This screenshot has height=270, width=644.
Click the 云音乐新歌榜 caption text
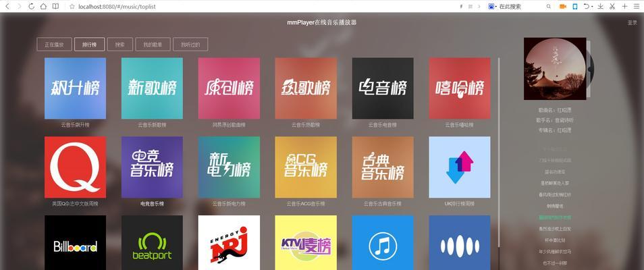click(x=152, y=124)
